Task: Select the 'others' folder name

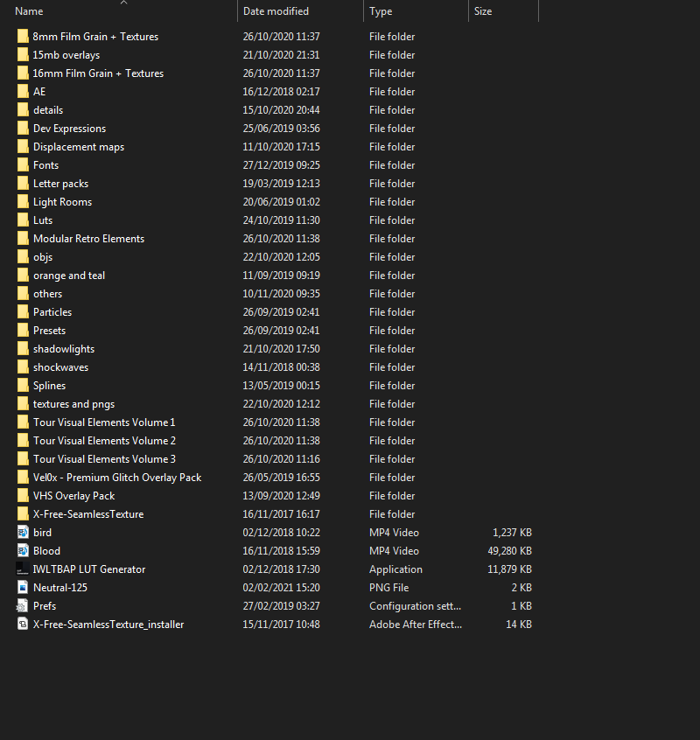Action: pos(47,294)
